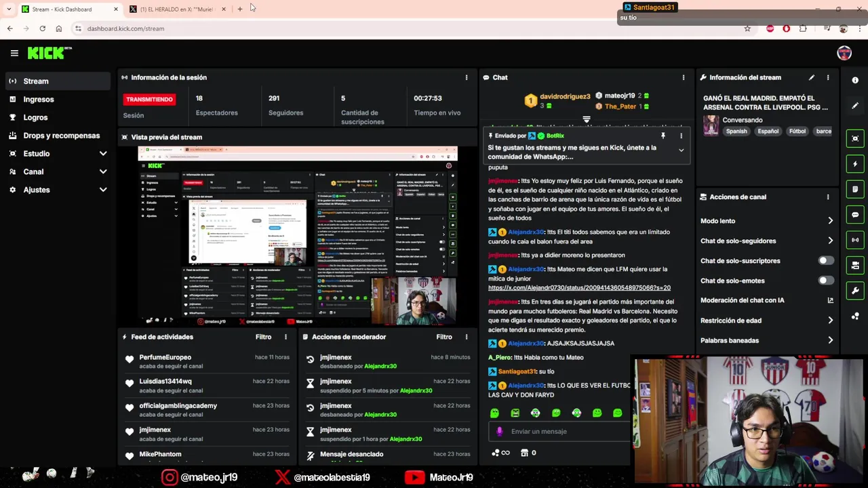
Task: Open Ingresos in the sidebar
Action: [57, 100]
